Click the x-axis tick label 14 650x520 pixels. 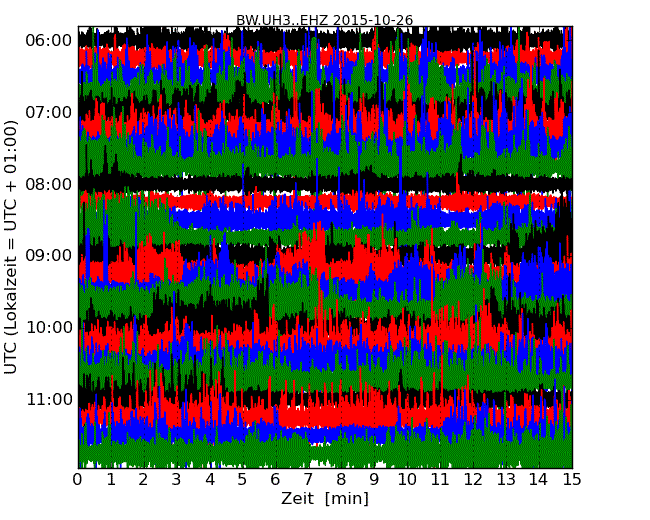pyautogui.click(x=539, y=479)
